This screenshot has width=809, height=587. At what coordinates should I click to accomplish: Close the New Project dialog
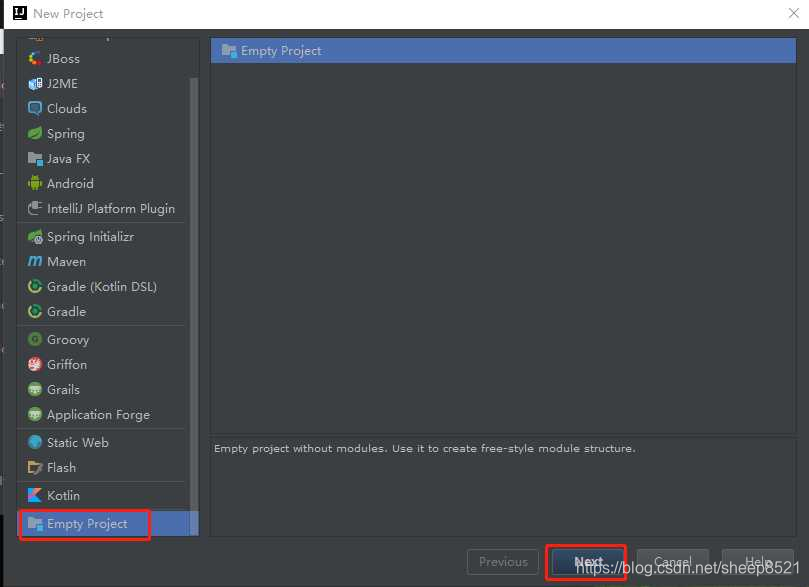pos(794,13)
